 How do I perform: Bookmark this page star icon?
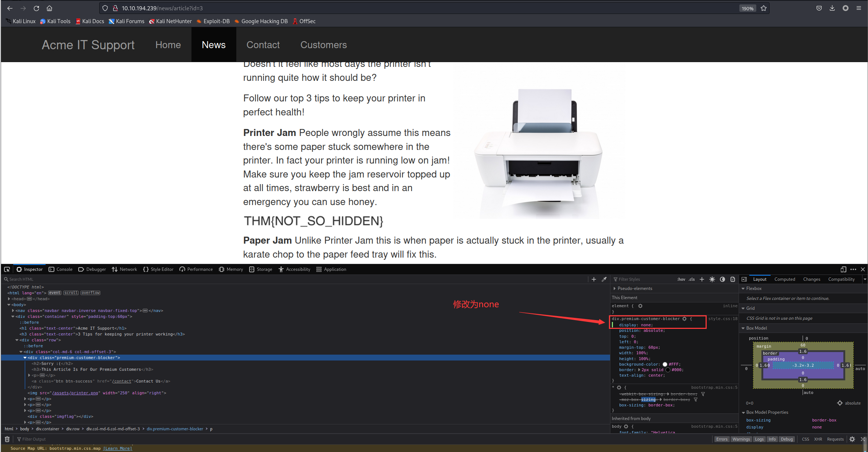tap(764, 8)
